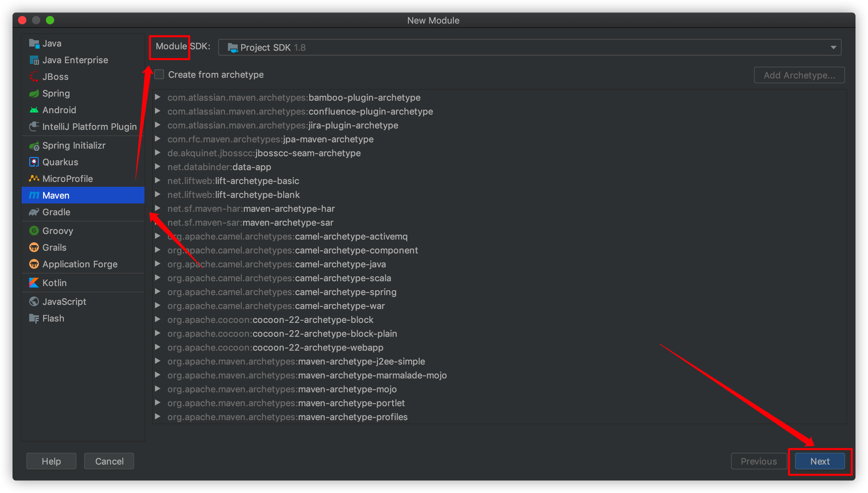This screenshot has width=868, height=493.
Task: Expand camel-archetype-spring node arrow
Action: coord(158,292)
